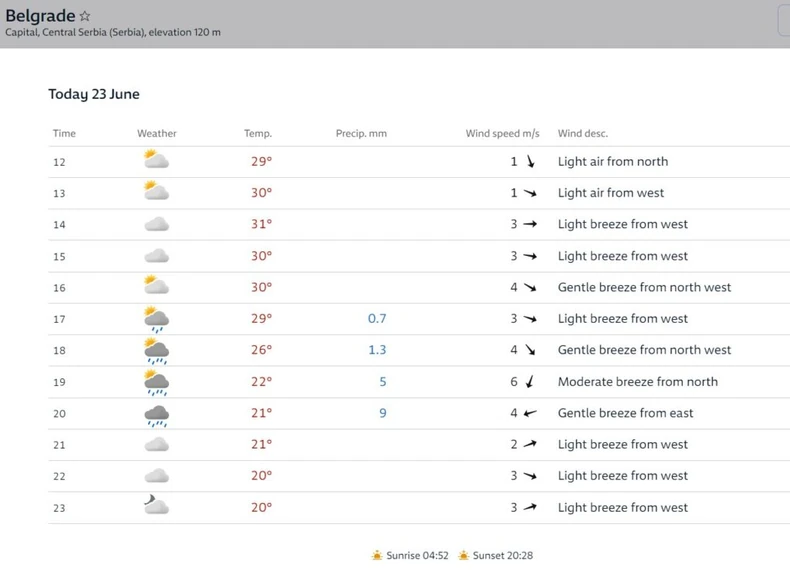
Task: Click the Today 23 June heading
Action: (x=94, y=94)
